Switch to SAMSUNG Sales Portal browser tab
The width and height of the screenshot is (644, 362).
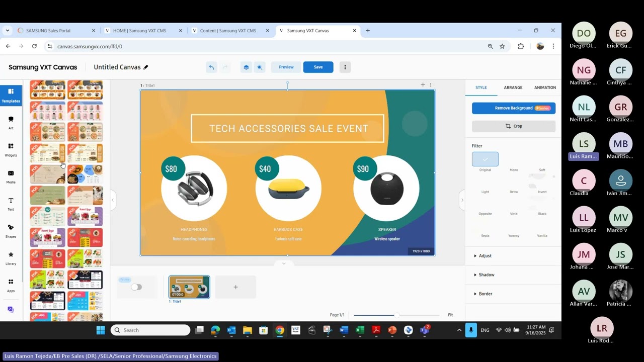click(x=55, y=31)
